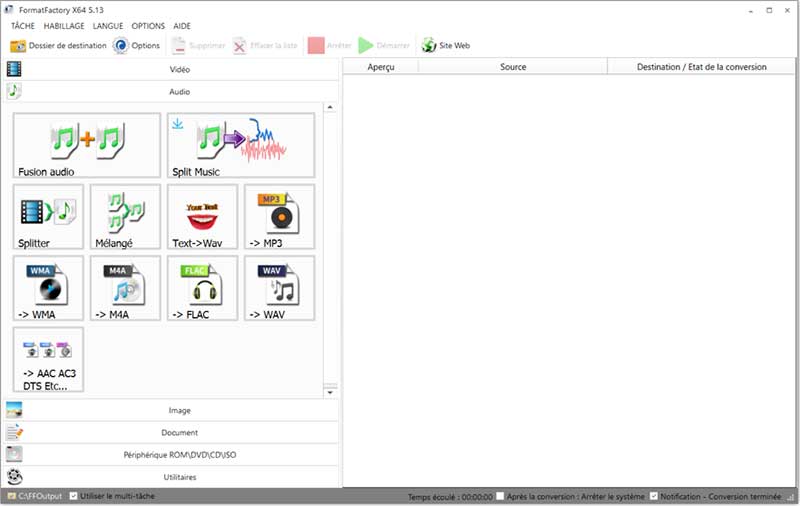This screenshot has height=506, width=800.
Task: Select the -> MP3 conversion icon
Action: click(279, 216)
